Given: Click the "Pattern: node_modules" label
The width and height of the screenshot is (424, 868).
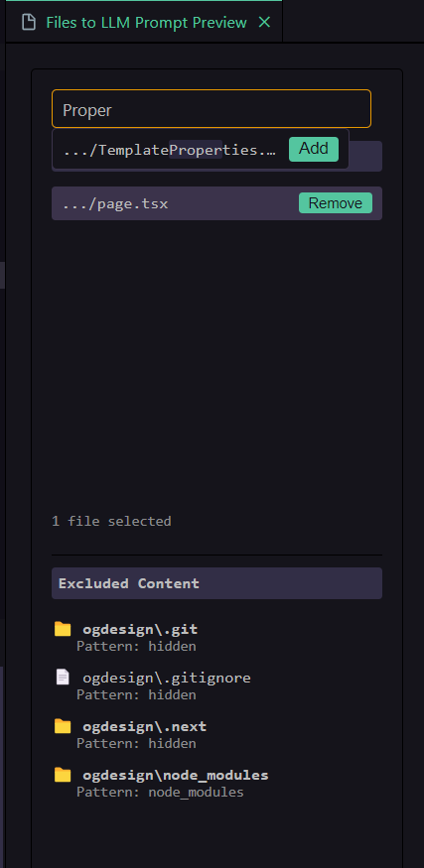Looking at the screenshot, I should [x=160, y=793].
